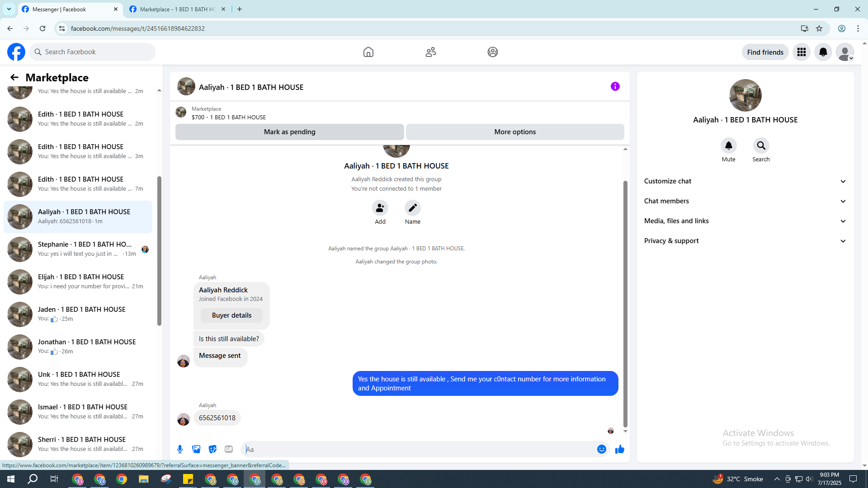Click the install app icon in address bar
868x488 pixels.
tap(805, 28)
